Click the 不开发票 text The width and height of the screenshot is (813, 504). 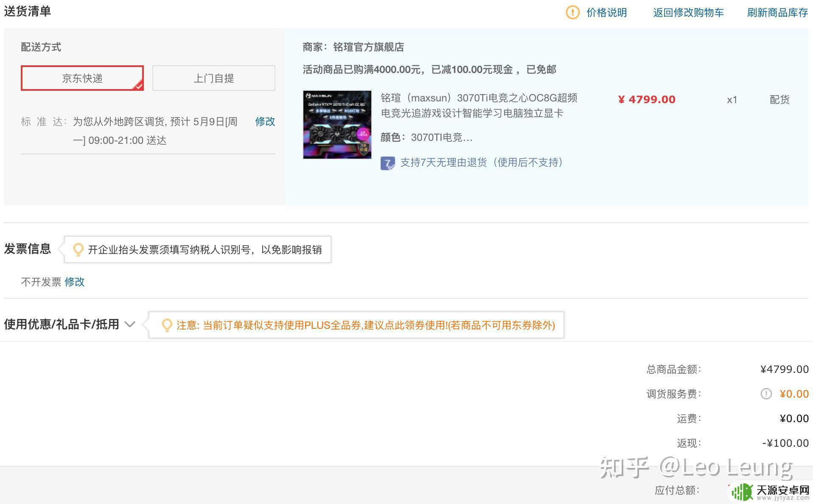pos(41,282)
